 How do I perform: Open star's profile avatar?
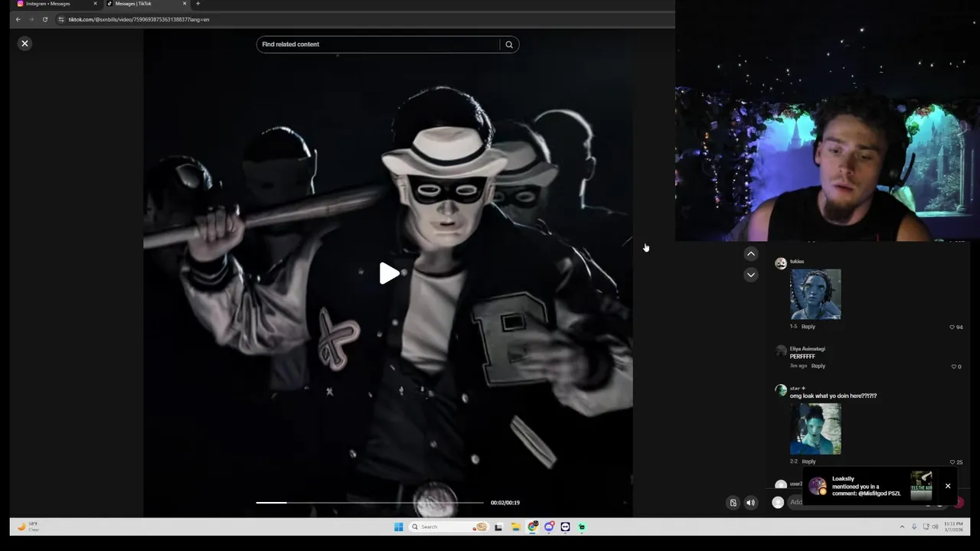[780, 390]
